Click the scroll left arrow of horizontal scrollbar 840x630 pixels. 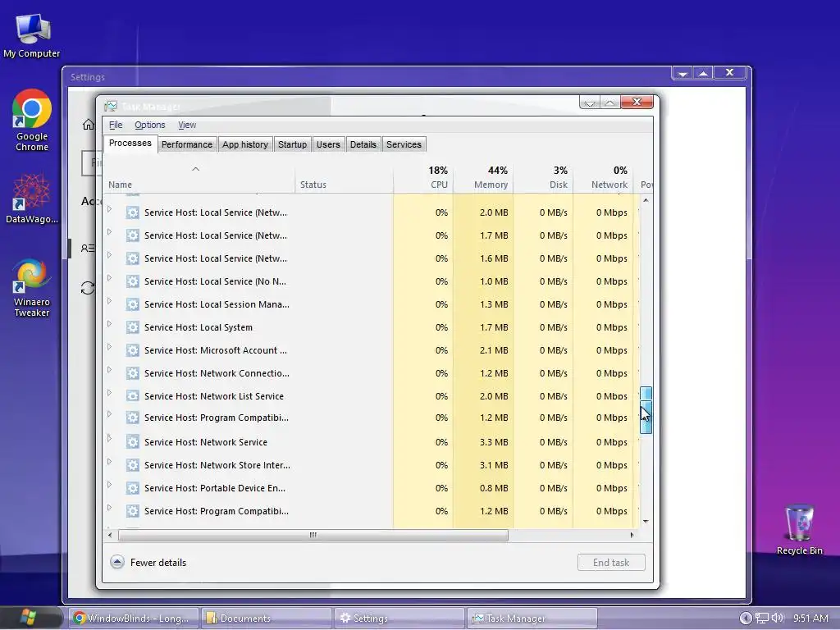click(110, 535)
